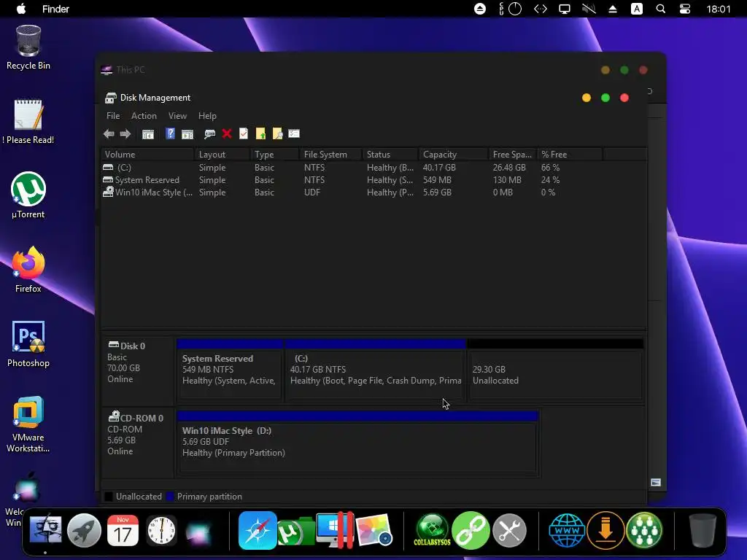747x560 pixels.
Task: Click the Unallocated black legend swatch
Action: click(109, 497)
